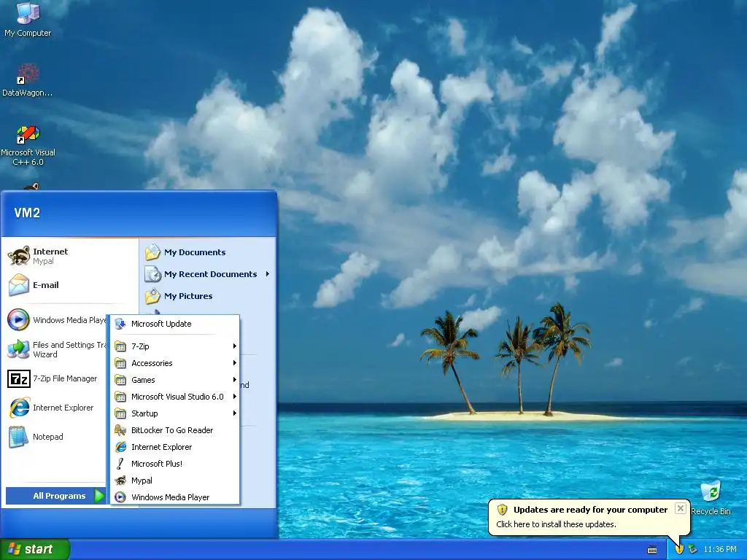This screenshot has height=560, width=747.
Task: Close the updates notification balloon
Action: (681, 508)
